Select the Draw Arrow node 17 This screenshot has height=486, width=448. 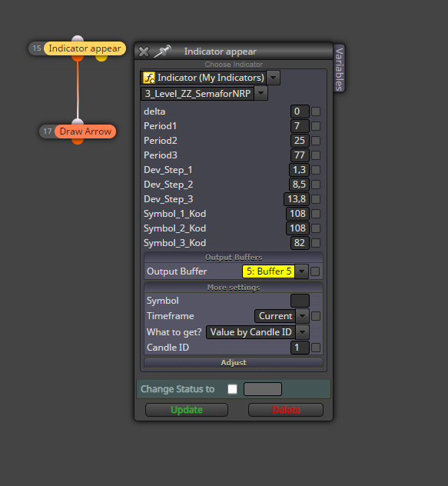point(78,131)
